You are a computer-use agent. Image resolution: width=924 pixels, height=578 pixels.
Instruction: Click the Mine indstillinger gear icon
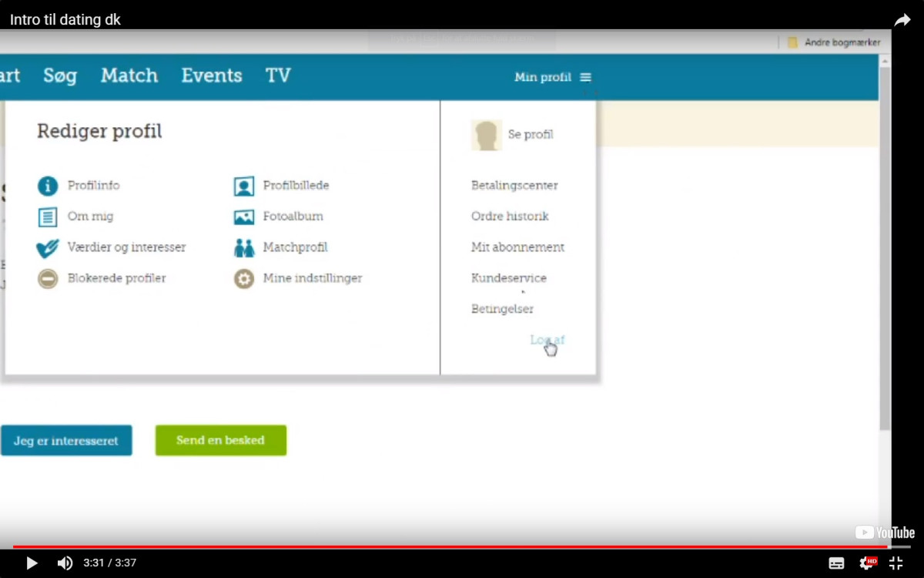244,278
